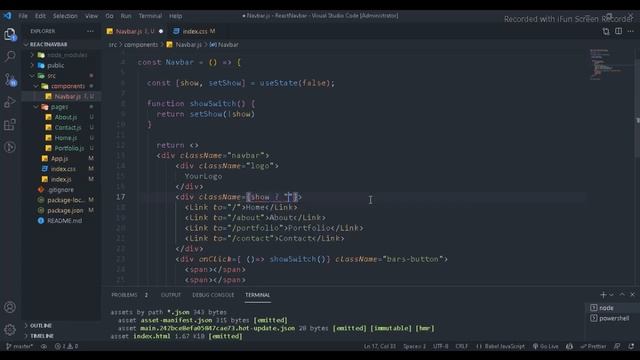Switch to the Debug Console tab

point(213,295)
